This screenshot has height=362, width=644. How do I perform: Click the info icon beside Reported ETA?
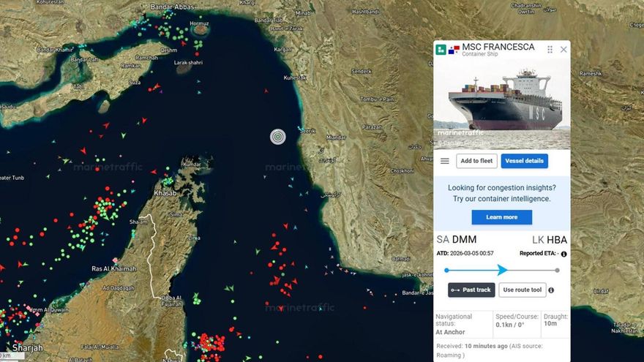point(563,254)
